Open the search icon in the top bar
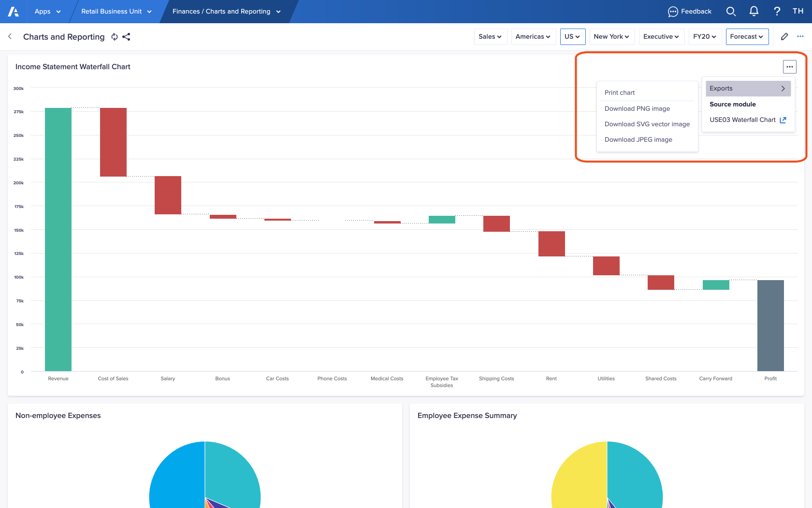 tap(731, 11)
